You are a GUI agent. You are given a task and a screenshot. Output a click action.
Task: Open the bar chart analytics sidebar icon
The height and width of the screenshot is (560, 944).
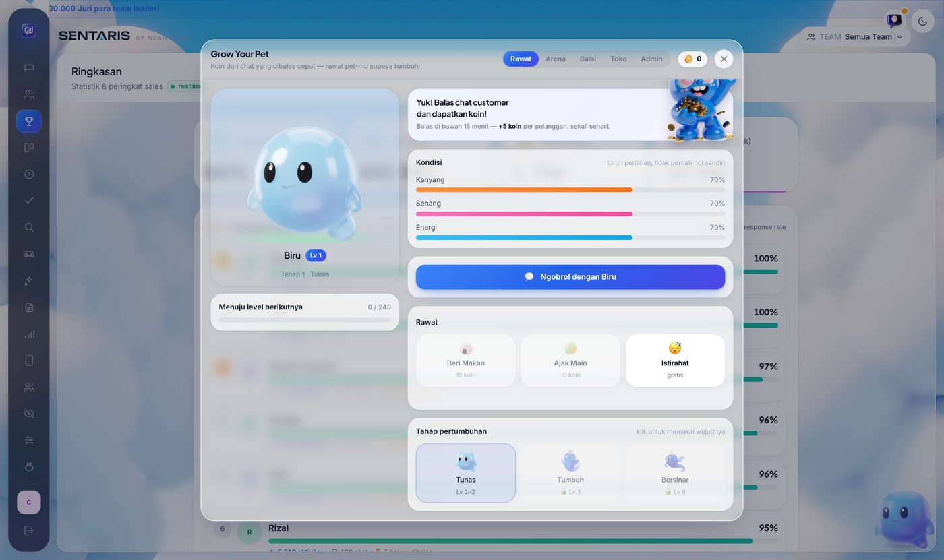(29, 334)
